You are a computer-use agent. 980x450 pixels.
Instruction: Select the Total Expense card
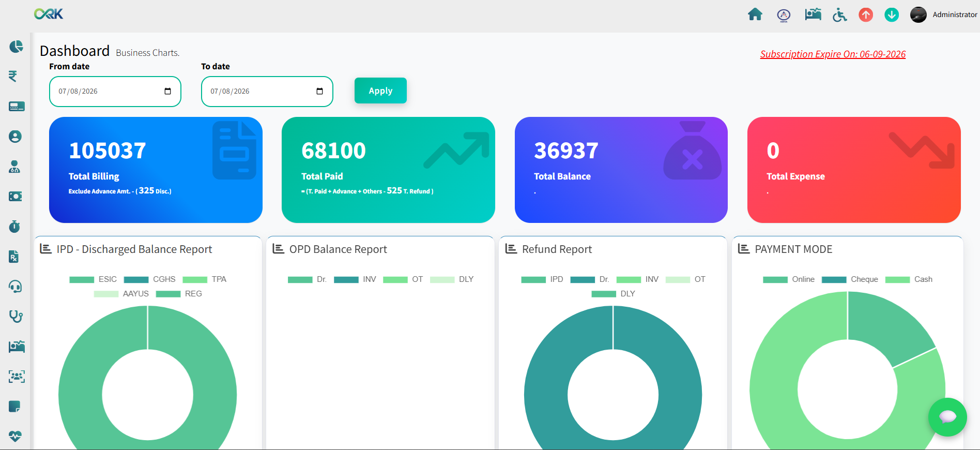[854, 170]
